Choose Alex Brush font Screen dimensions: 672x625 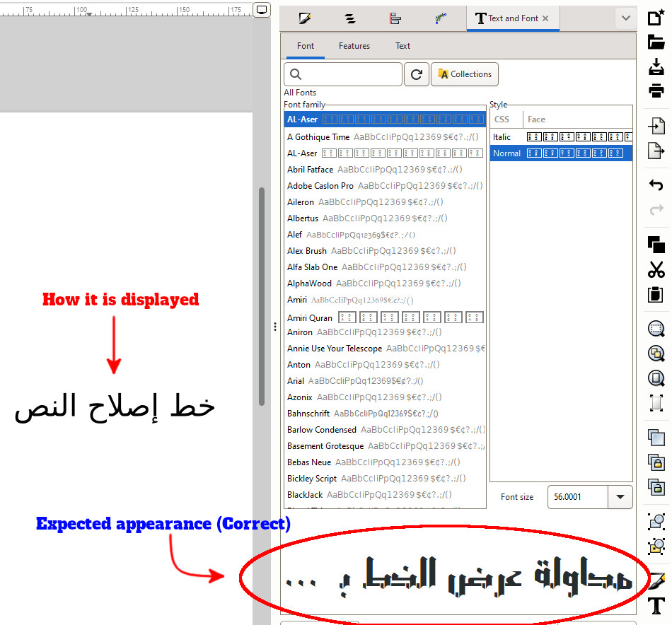click(385, 251)
